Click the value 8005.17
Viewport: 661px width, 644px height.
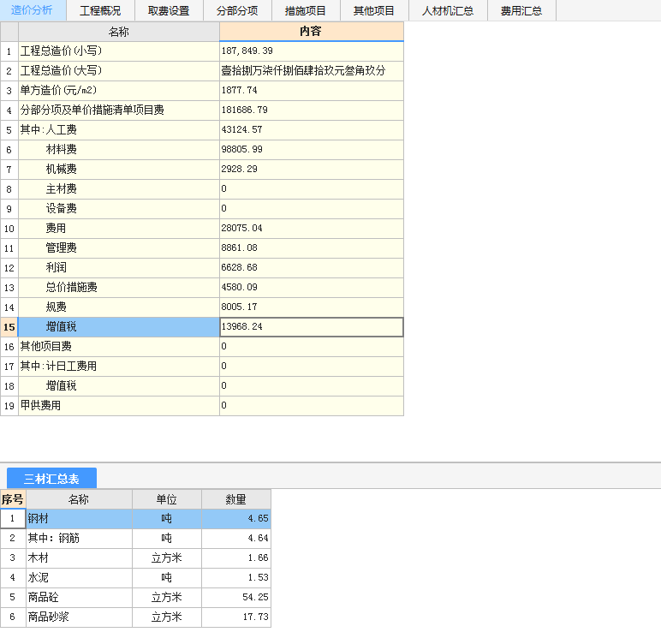pos(311,307)
